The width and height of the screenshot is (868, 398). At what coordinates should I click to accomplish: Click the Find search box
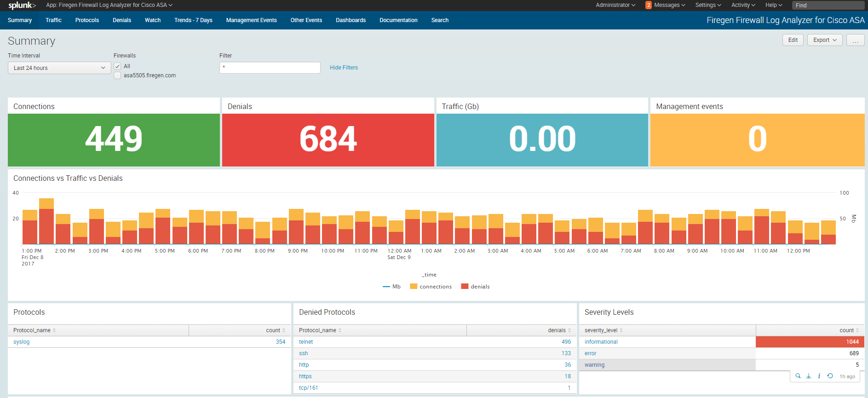coord(828,5)
